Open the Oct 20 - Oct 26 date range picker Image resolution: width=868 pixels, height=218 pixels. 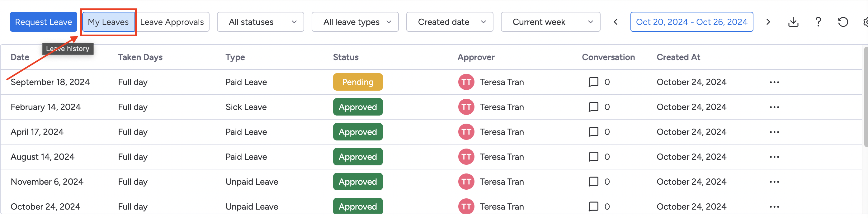coord(691,21)
